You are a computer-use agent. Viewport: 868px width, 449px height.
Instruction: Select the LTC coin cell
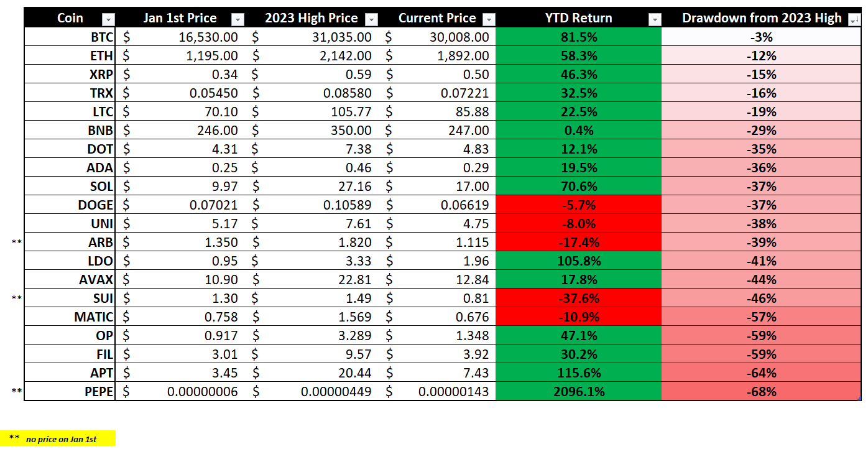click(x=70, y=112)
